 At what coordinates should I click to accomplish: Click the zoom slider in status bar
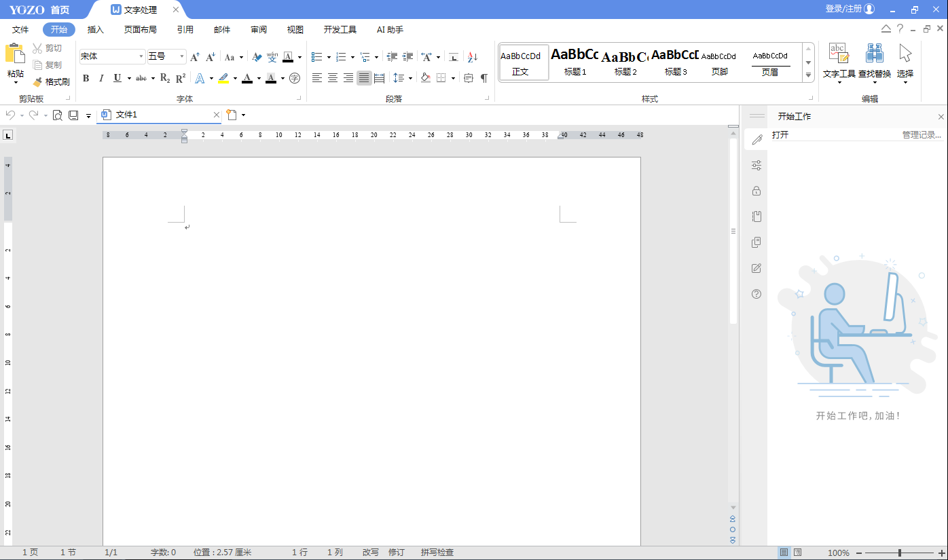click(900, 553)
